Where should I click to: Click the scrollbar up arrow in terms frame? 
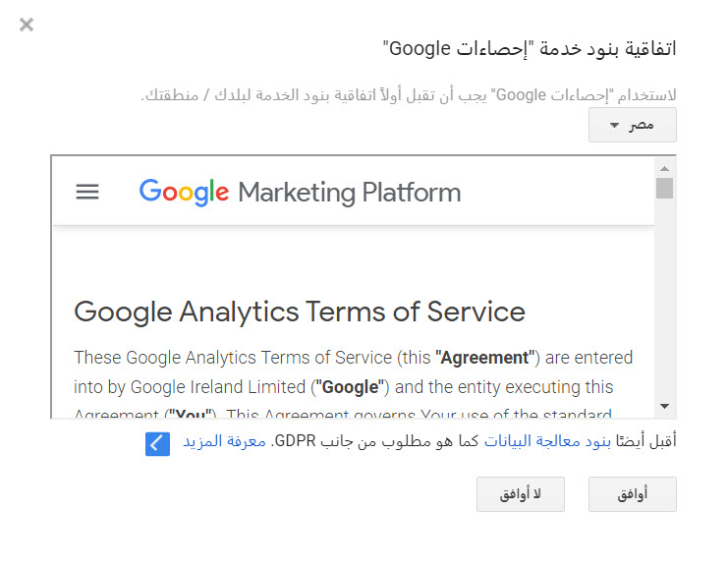(665, 164)
